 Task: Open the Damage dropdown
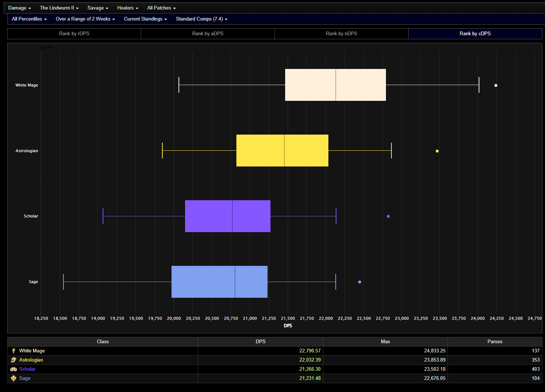pyautogui.click(x=19, y=8)
